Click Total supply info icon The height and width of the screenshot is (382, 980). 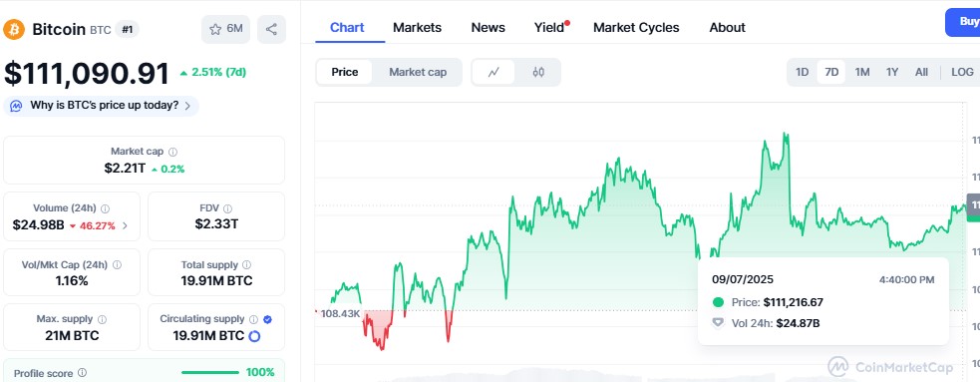(x=247, y=265)
